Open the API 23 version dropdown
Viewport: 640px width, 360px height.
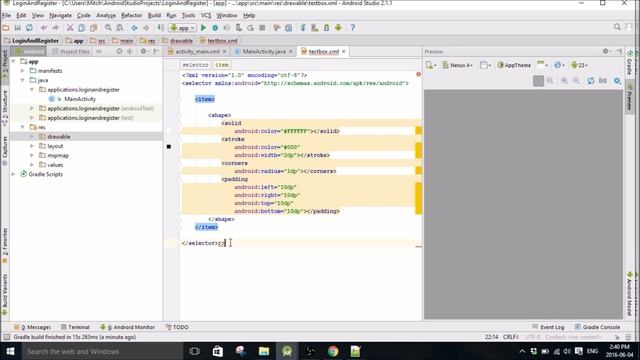pos(579,65)
